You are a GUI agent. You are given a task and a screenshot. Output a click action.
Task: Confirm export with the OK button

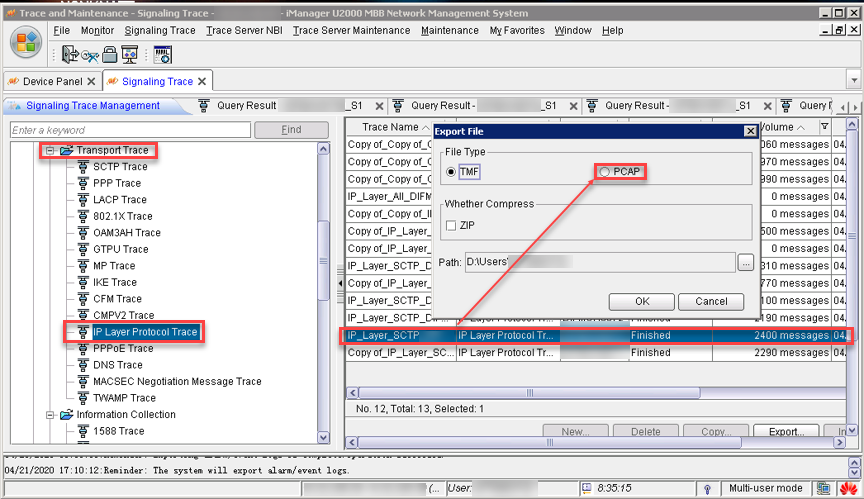641,301
